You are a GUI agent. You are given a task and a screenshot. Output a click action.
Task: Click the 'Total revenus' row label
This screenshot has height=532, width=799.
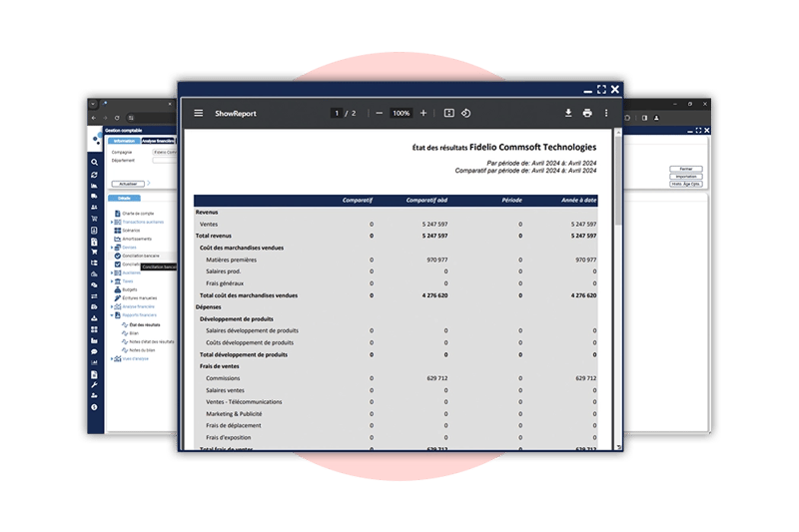point(214,236)
